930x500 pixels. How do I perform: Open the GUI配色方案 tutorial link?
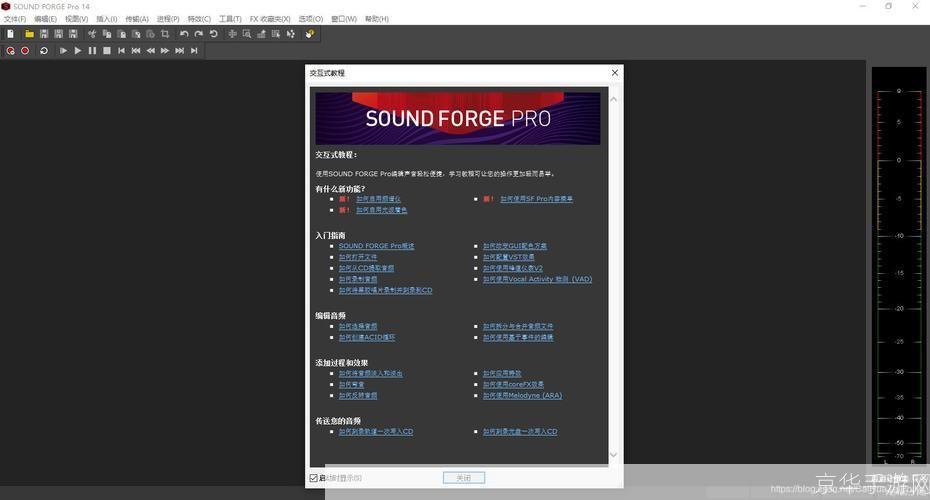515,246
